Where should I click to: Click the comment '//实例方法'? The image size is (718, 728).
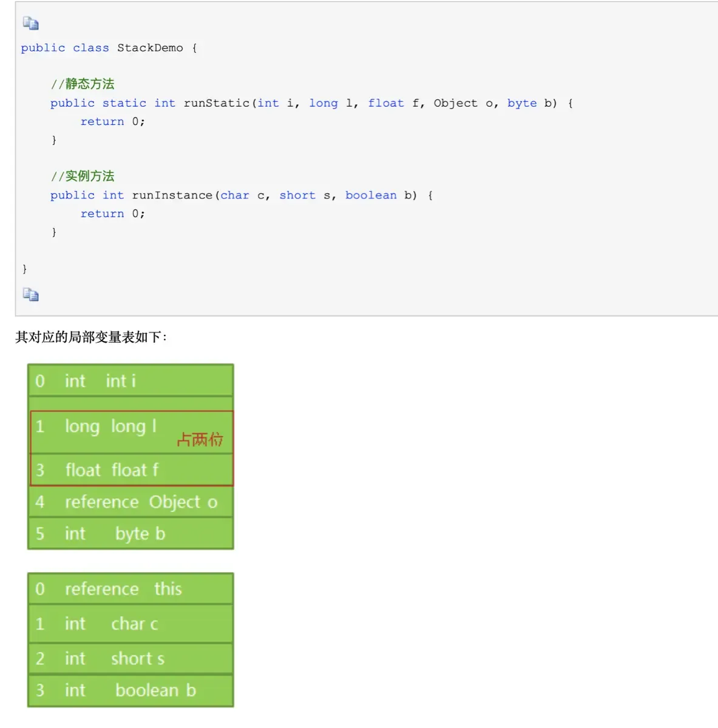coord(83,177)
